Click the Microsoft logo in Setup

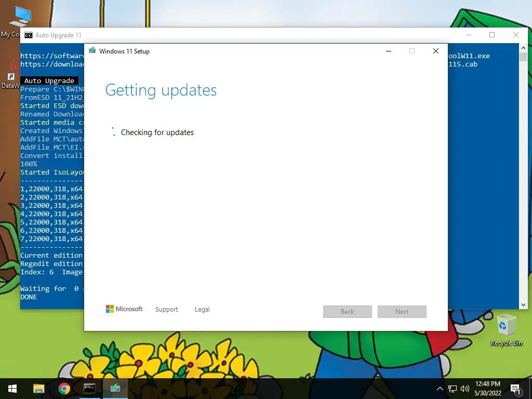[124, 309]
